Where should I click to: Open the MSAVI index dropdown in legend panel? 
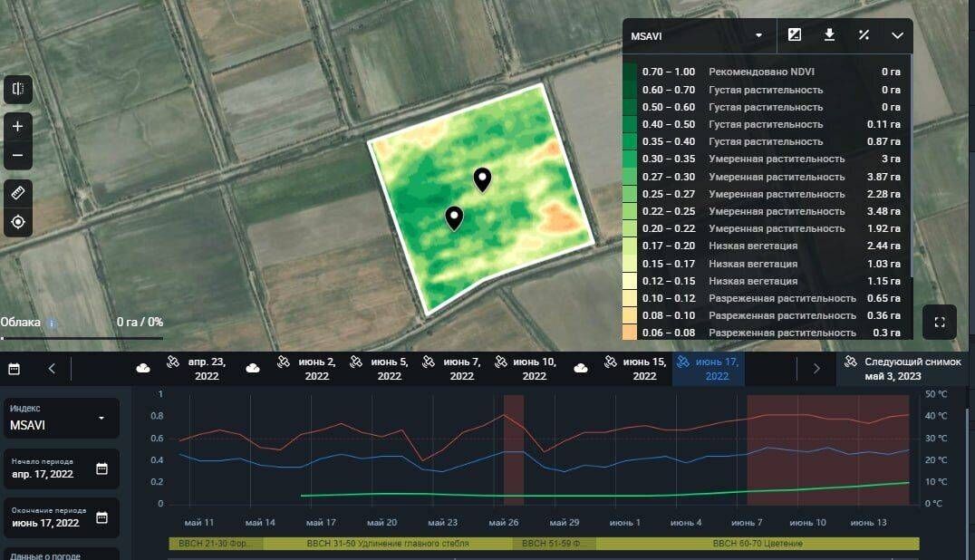tap(699, 36)
